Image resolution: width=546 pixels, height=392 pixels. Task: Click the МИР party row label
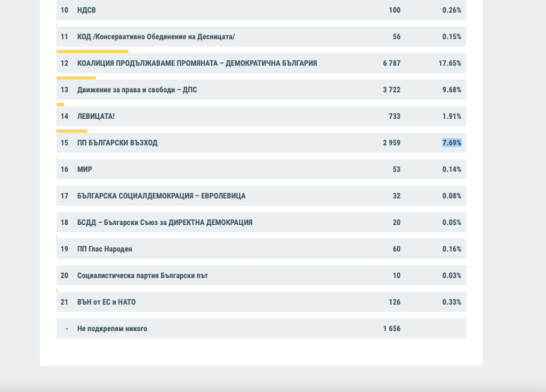85,169
